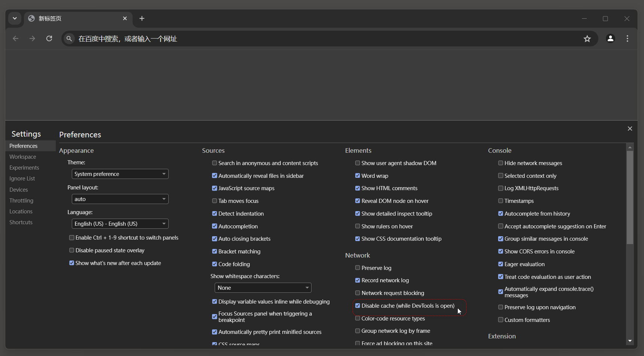Enable Network request blocking checkbox
The width and height of the screenshot is (644, 356).
click(x=358, y=293)
